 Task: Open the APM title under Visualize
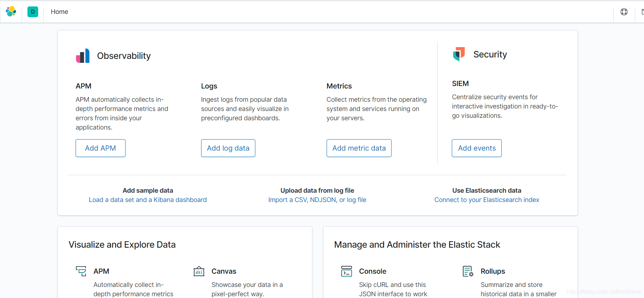(101, 271)
